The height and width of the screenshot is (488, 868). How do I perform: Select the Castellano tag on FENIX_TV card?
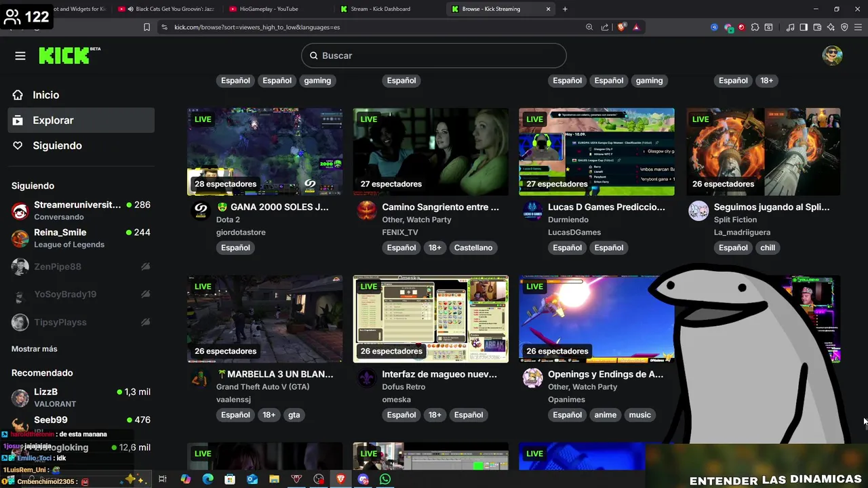point(473,247)
